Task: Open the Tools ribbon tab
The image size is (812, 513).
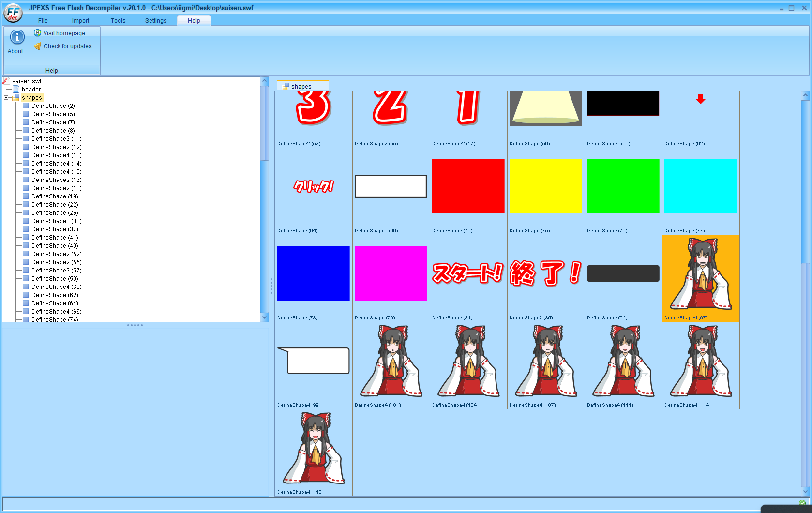Action: [118, 21]
